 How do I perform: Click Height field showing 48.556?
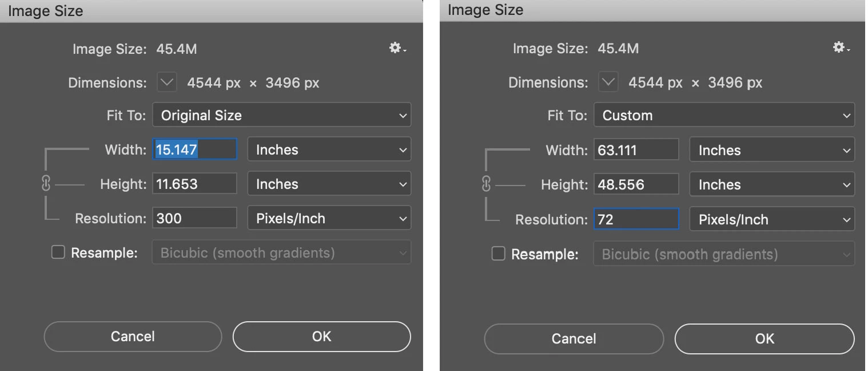(x=636, y=185)
